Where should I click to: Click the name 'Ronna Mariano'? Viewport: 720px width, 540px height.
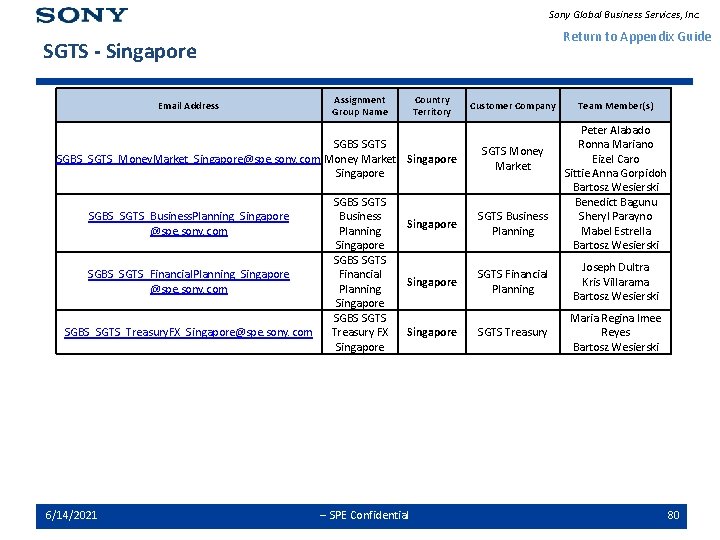tap(615, 144)
